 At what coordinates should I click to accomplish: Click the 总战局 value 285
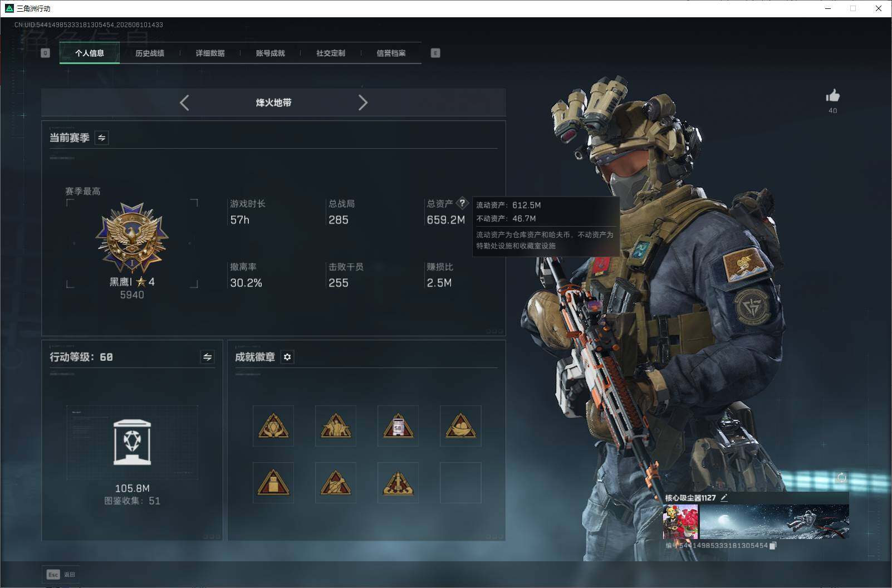[x=339, y=220]
